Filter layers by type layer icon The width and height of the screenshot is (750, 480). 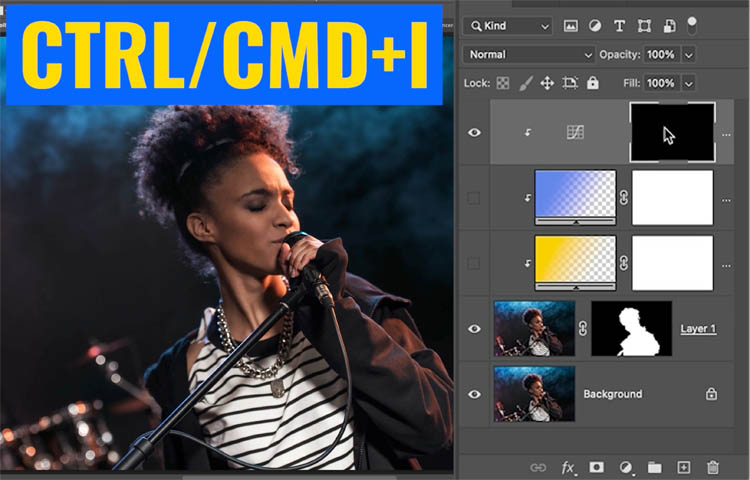[619, 26]
